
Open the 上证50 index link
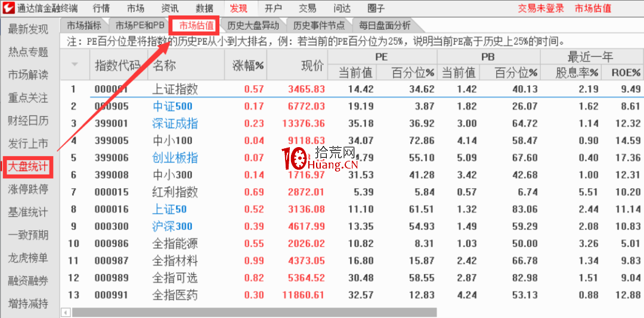coord(169,209)
